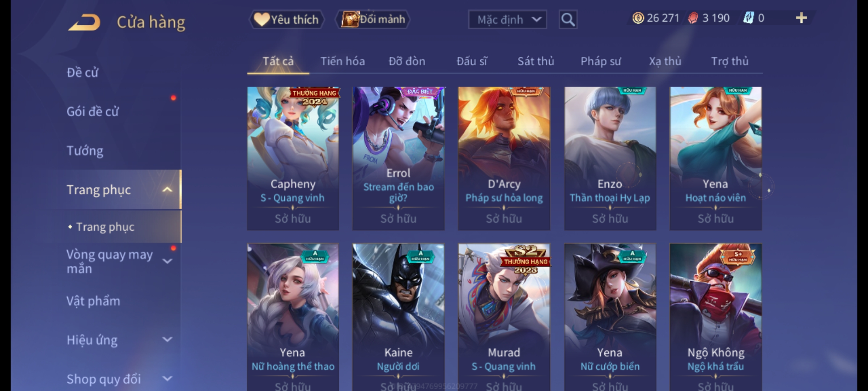Tap the blue voucher currency icon
868x391 pixels.
click(748, 18)
